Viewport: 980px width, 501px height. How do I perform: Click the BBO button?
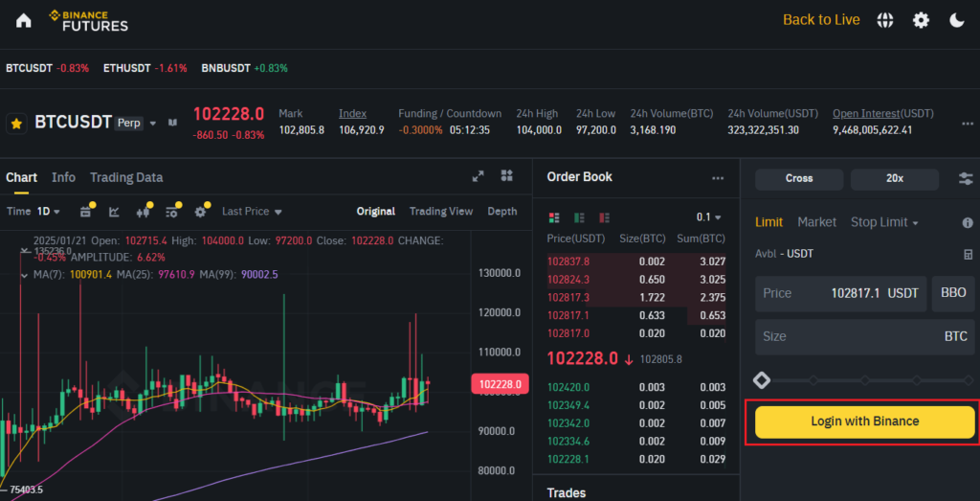[953, 293]
